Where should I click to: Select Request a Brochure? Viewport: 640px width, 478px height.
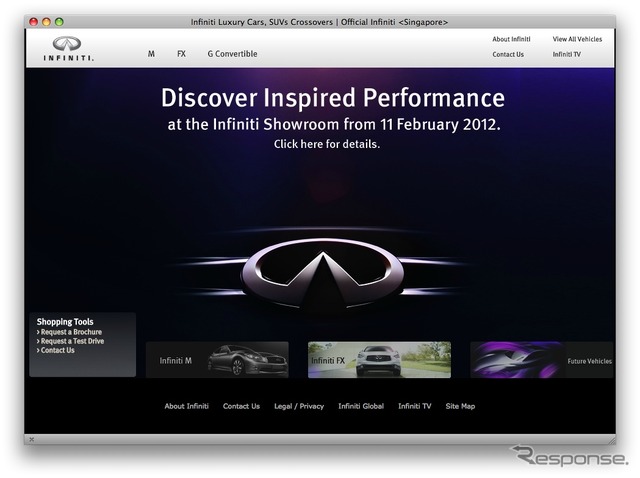click(x=69, y=332)
